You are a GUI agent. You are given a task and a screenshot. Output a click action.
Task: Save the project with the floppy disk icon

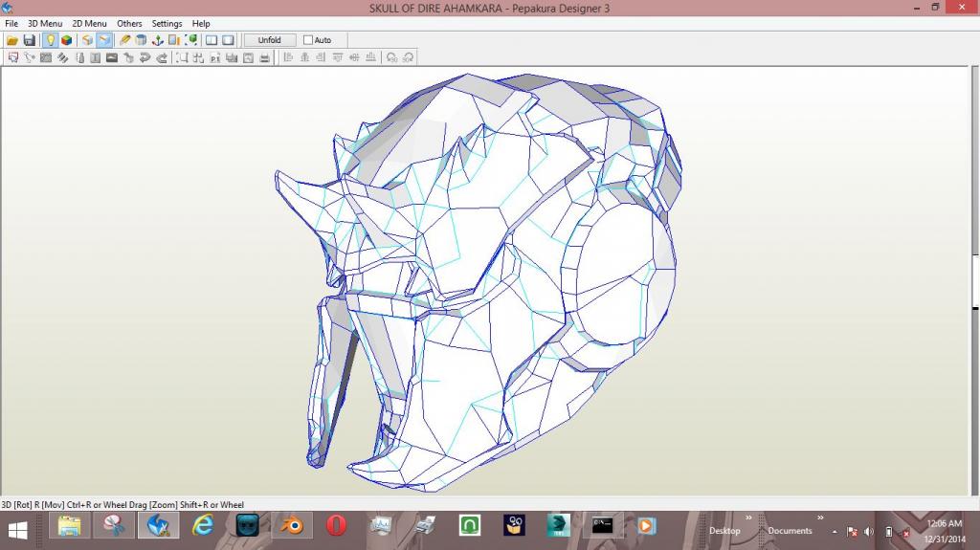coord(29,40)
